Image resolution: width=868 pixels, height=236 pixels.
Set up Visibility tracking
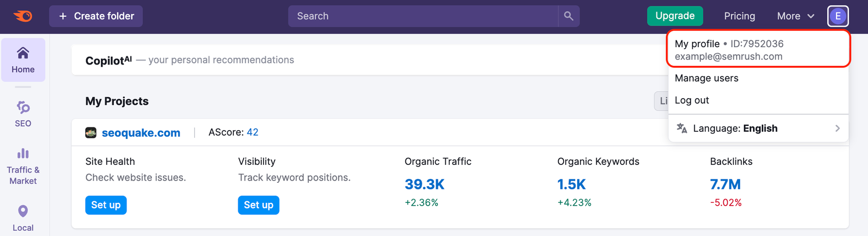click(x=258, y=205)
